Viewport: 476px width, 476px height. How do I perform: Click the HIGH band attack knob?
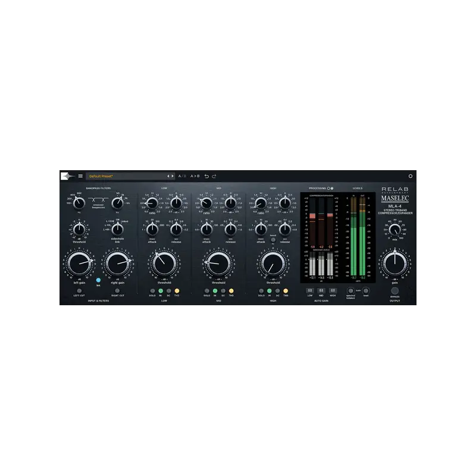(x=261, y=230)
